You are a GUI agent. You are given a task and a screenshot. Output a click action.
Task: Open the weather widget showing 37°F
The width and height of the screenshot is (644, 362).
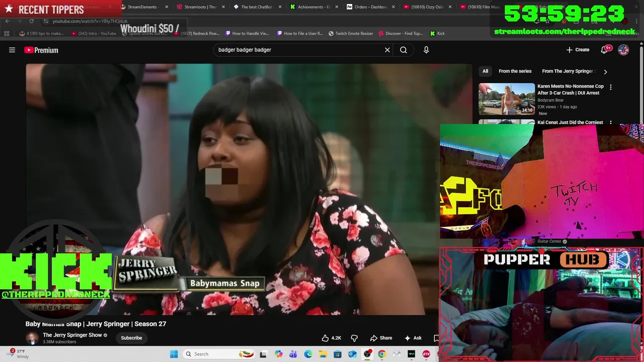(x=19, y=354)
